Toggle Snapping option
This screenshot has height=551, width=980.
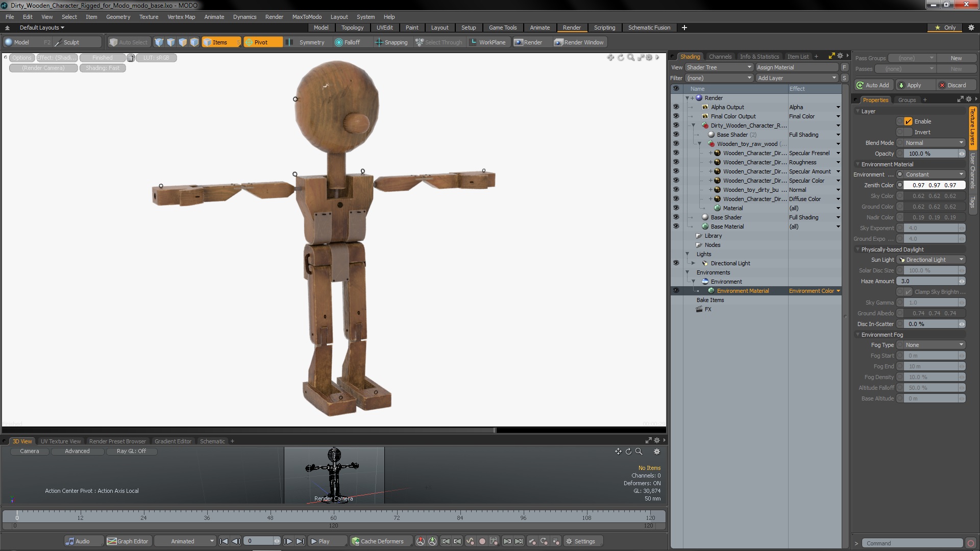click(391, 42)
